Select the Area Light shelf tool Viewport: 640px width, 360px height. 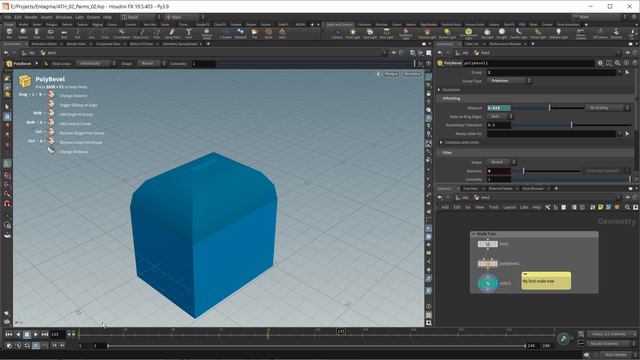coord(386,33)
